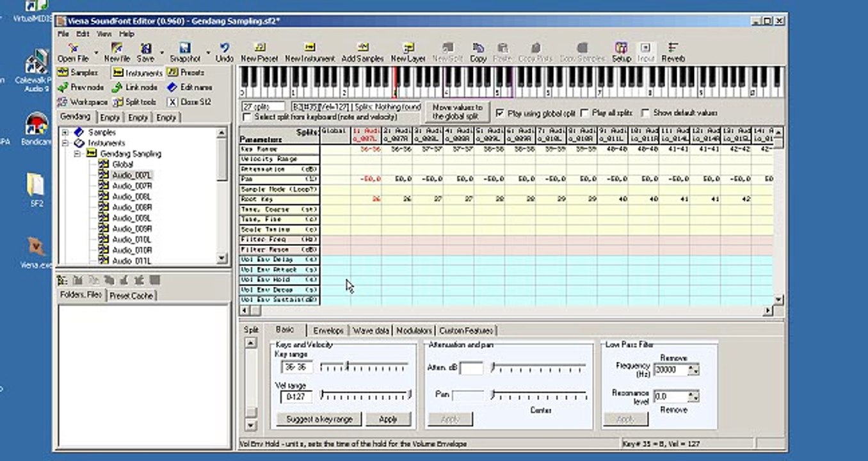
Task: Click the Frequency (Hz) spinner arrows
Action: click(x=695, y=369)
